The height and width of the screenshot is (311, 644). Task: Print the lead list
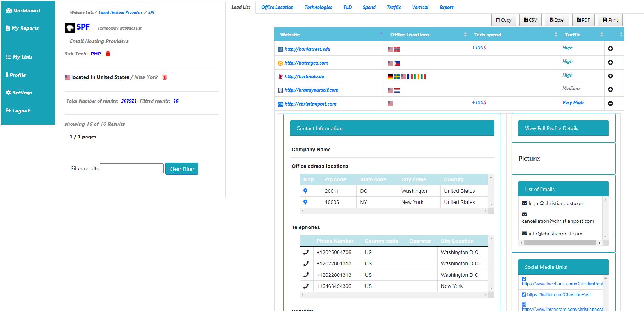click(610, 20)
